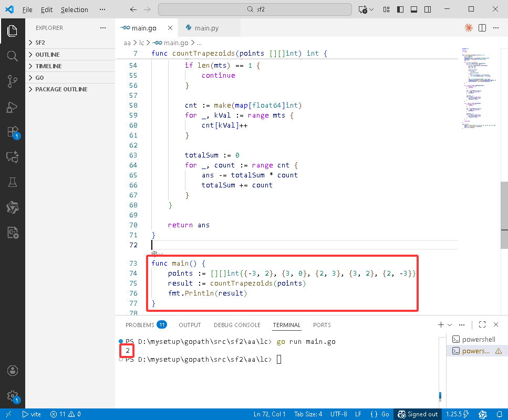
Task: Maximize the terminal panel size
Action: [482, 324]
